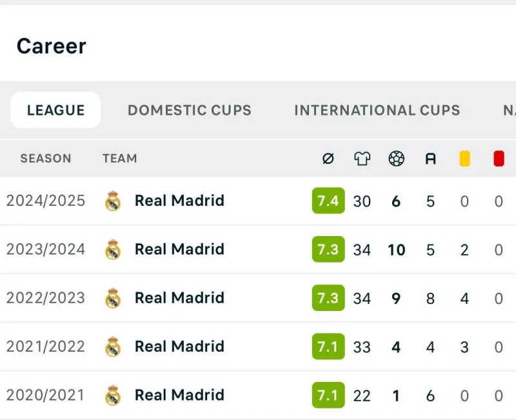This screenshot has width=516, height=420.
Task: Click Real Madrid crest in 2024/2025 row
Action: (113, 201)
